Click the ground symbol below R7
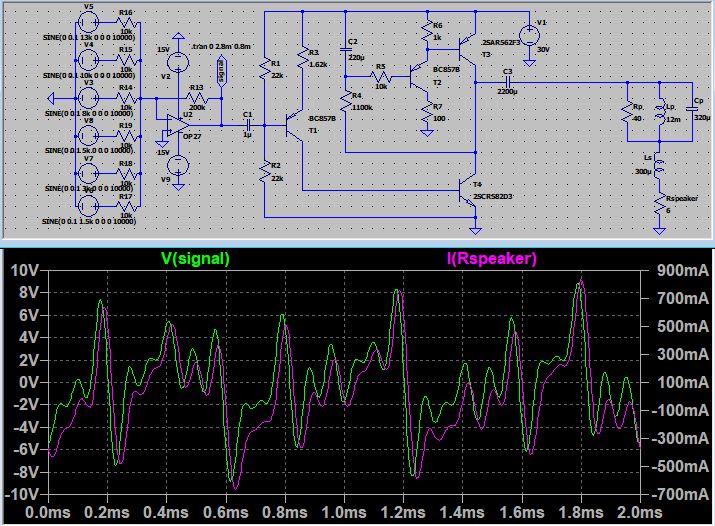 (427, 133)
